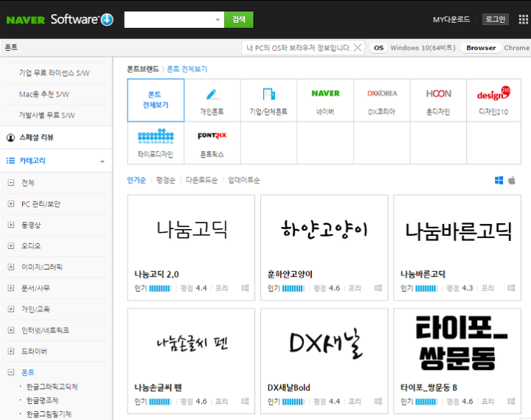531x420 pixels.
Task: Expand the 문서/사무 category
Action: [11, 288]
